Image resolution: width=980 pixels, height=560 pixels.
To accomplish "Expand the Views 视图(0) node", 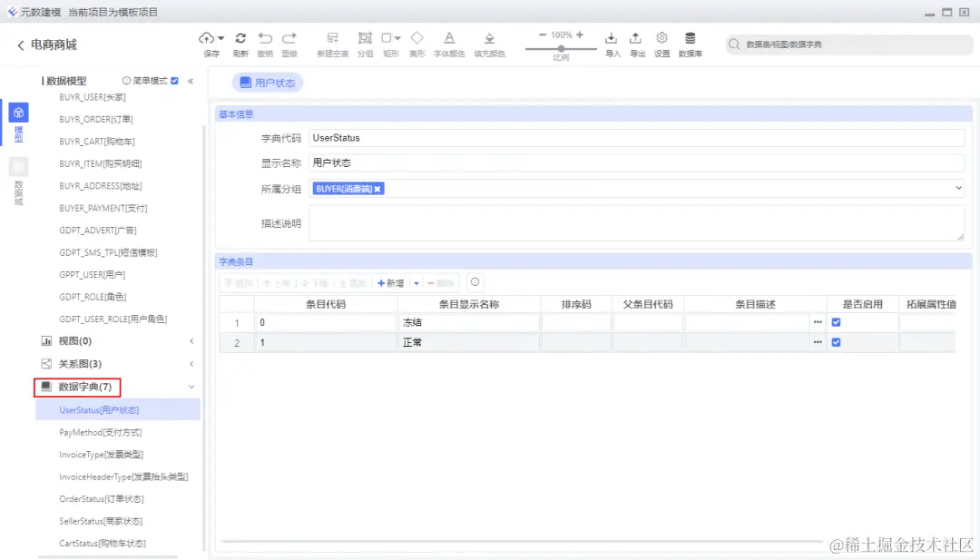I will pos(191,341).
